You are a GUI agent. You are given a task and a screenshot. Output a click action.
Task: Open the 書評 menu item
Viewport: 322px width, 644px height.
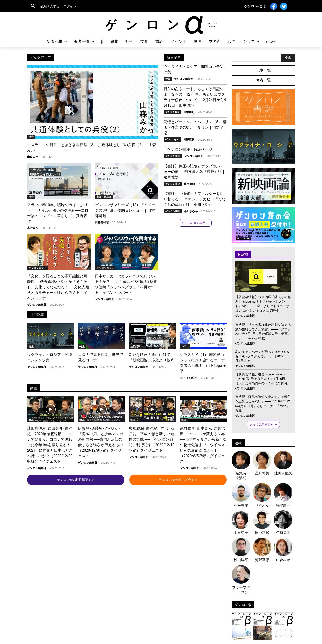pyautogui.click(x=159, y=42)
